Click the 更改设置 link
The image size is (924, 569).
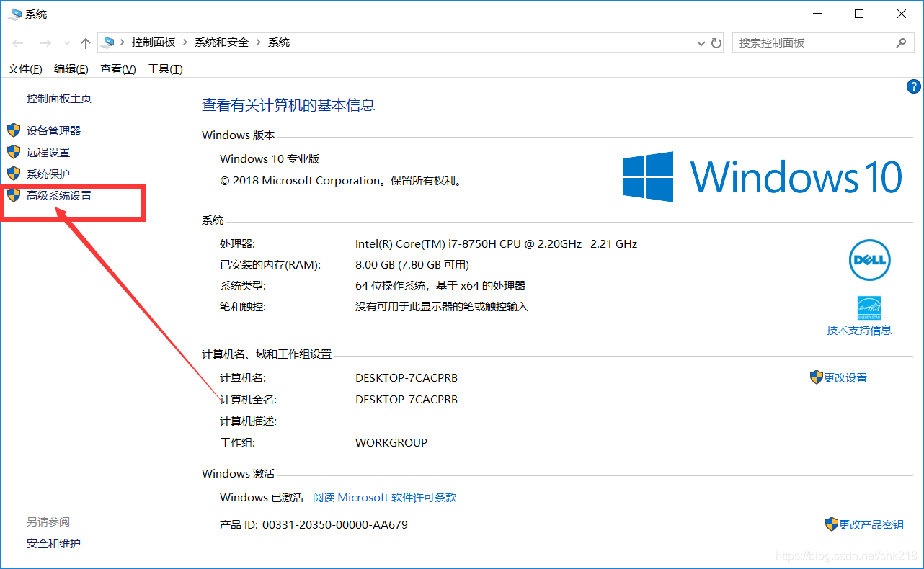point(845,377)
